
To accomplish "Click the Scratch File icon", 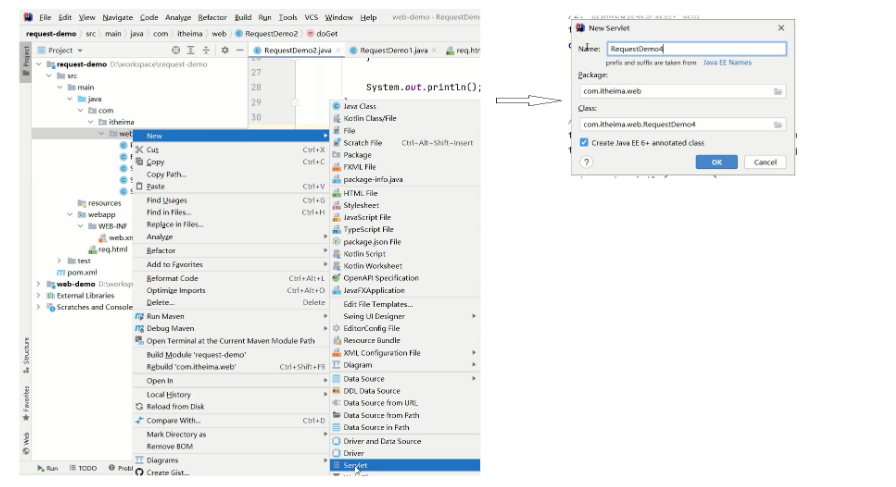I will (x=337, y=143).
